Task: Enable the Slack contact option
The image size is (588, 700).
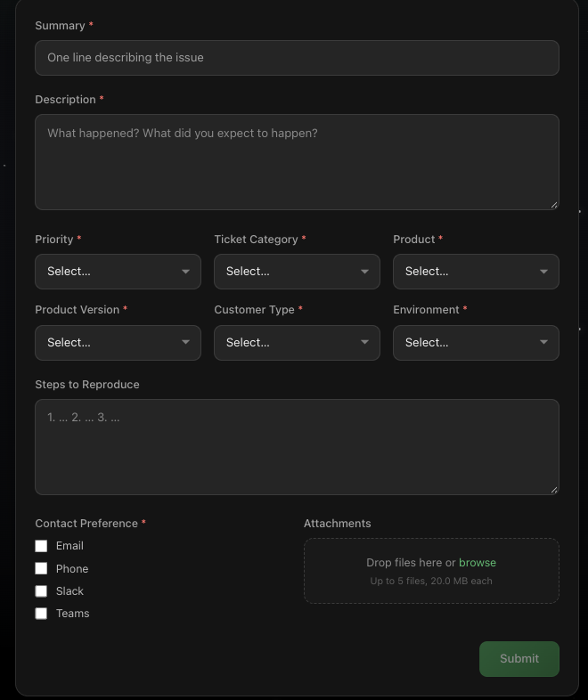Action: (x=41, y=591)
